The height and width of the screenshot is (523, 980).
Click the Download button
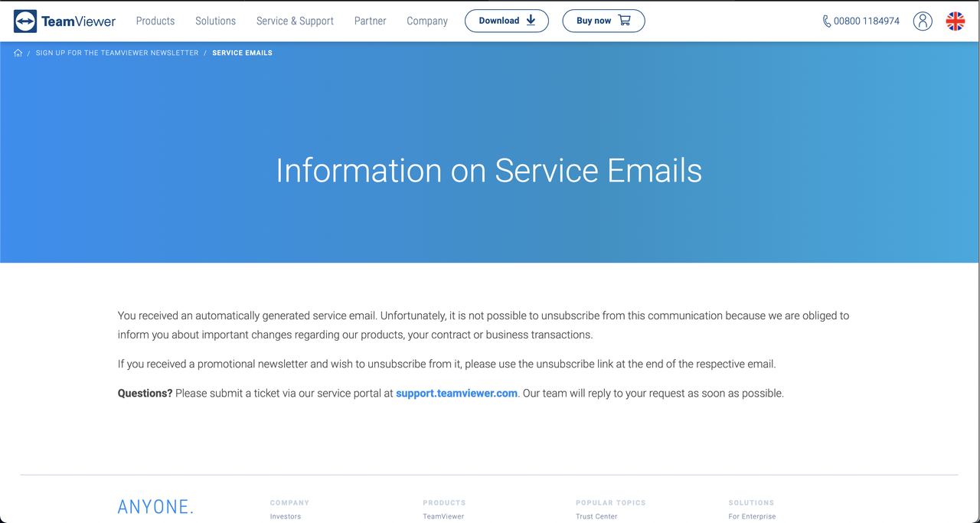click(x=507, y=21)
